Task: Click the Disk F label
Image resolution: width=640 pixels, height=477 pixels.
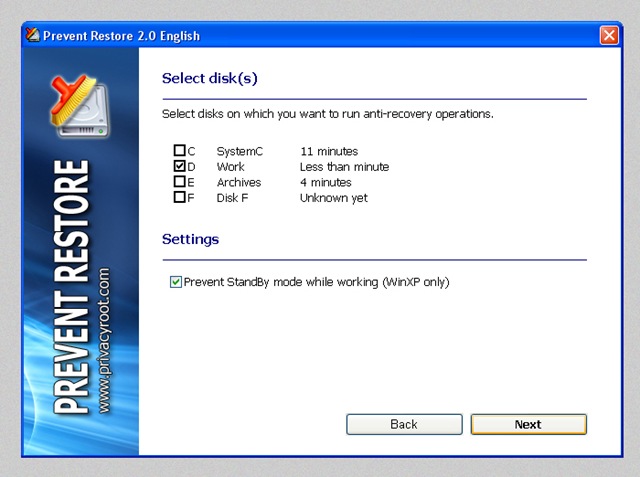Action: coord(232,198)
